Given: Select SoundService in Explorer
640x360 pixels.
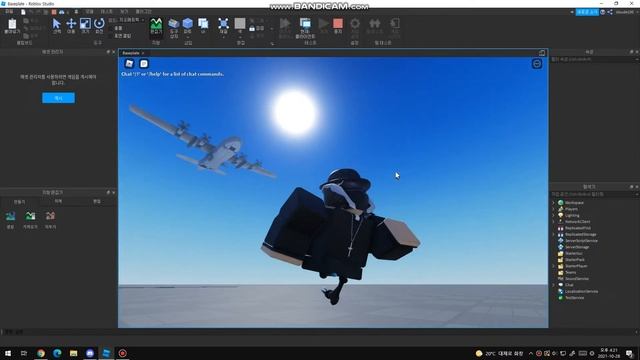Looking at the screenshot, I should (577, 279).
